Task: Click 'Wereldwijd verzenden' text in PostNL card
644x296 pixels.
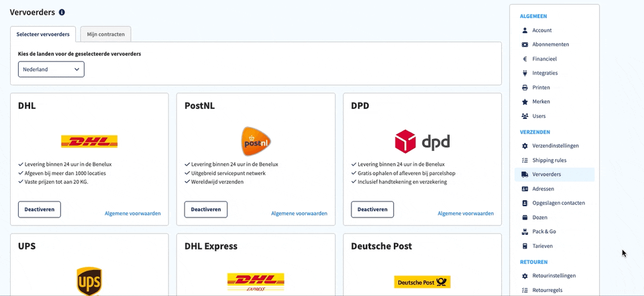Action: pyautogui.click(x=217, y=182)
